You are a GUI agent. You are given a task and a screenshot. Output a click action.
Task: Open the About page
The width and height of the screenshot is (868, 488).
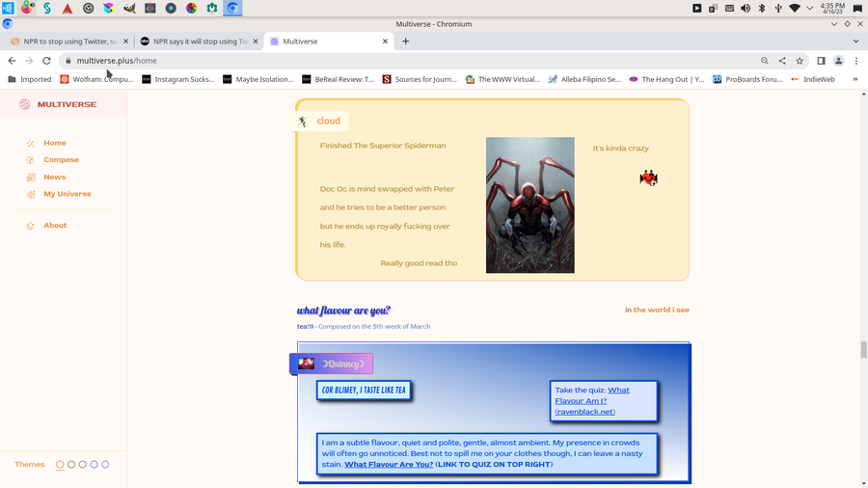[55, 226]
